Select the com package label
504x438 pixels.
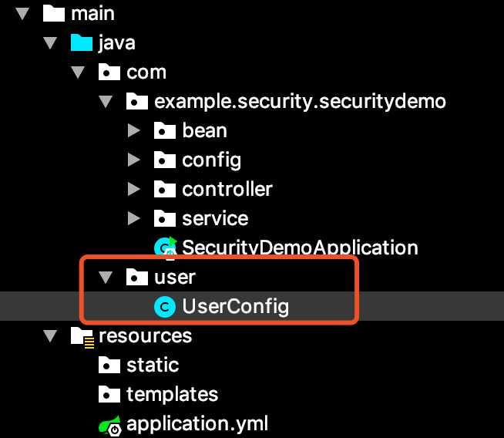point(146,72)
